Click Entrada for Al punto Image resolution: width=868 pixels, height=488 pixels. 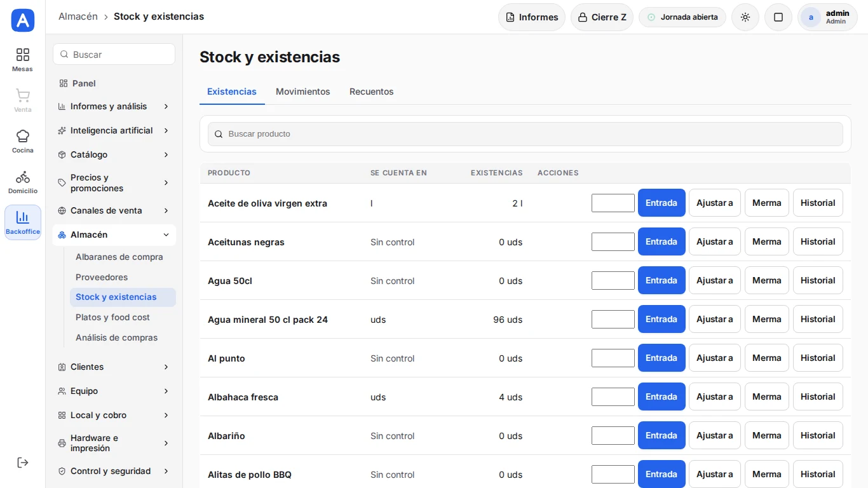click(661, 358)
